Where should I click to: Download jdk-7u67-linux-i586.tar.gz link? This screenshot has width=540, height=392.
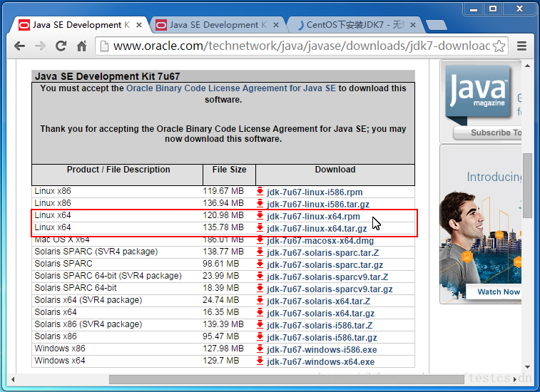tap(318, 204)
